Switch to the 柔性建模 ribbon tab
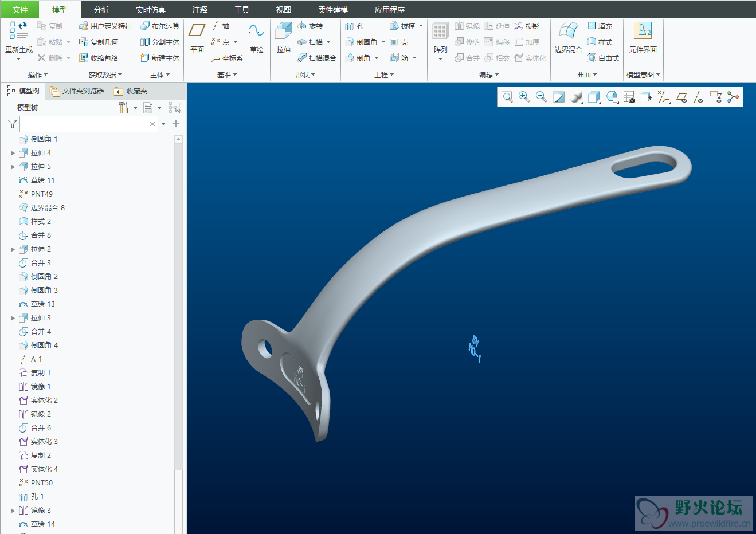The width and height of the screenshot is (756, 534). [x=333, y=10]
